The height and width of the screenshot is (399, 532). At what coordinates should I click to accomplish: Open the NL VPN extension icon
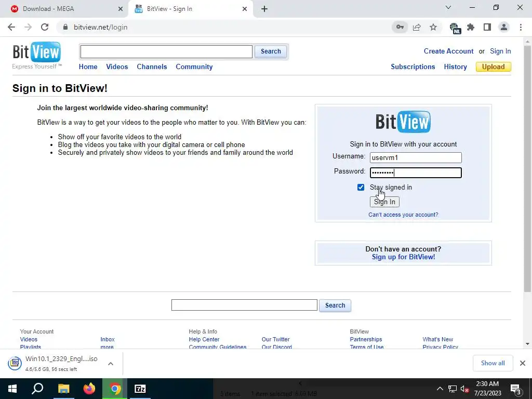455,28
